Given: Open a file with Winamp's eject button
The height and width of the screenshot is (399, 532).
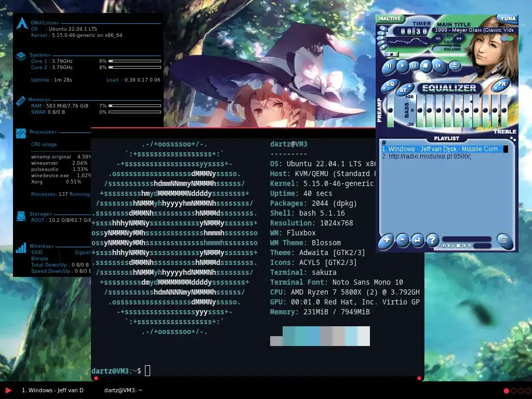Looking at the screenshot, I should tap(455, 65).
